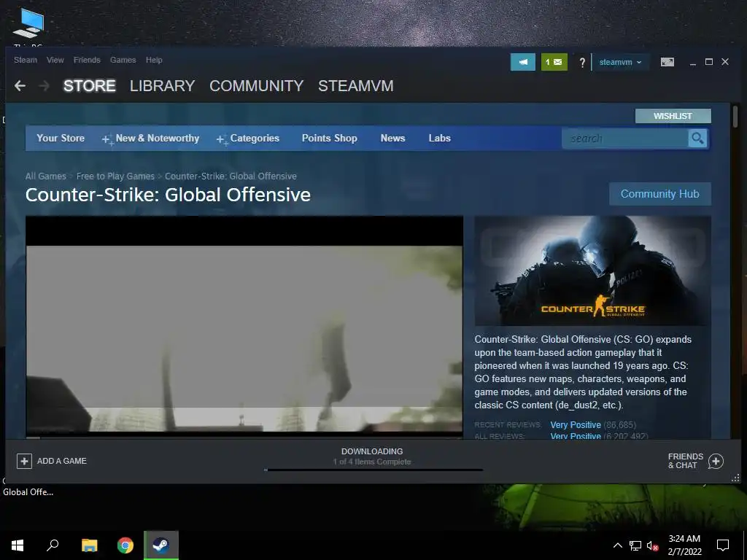Open the announcements megaphone icon
The image size is (747, 560).
click(522, 62)
